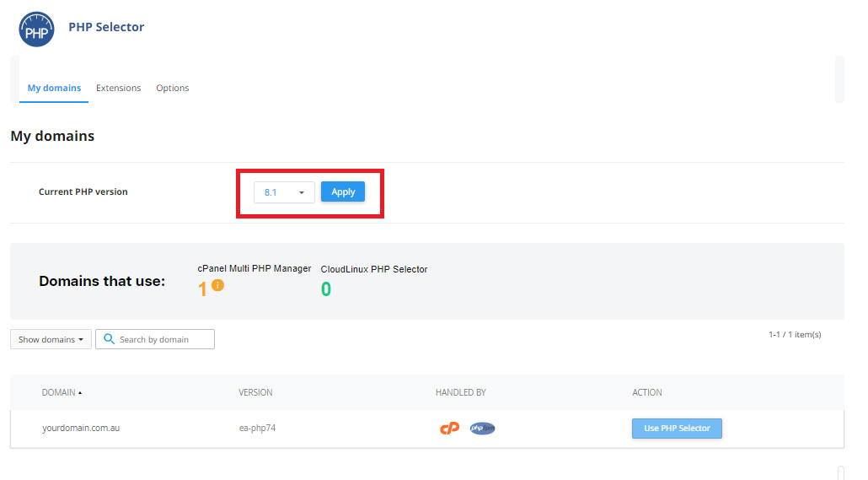Click the cPanel Multi PHP Manager label
The width and height of the screenshot is (868, 480).
click(255, 268)
